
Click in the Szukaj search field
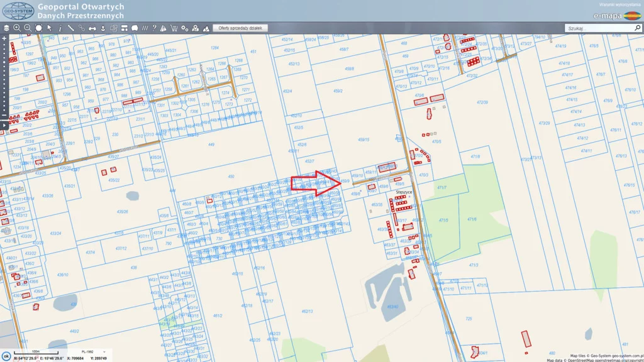(x=597, y=28)
